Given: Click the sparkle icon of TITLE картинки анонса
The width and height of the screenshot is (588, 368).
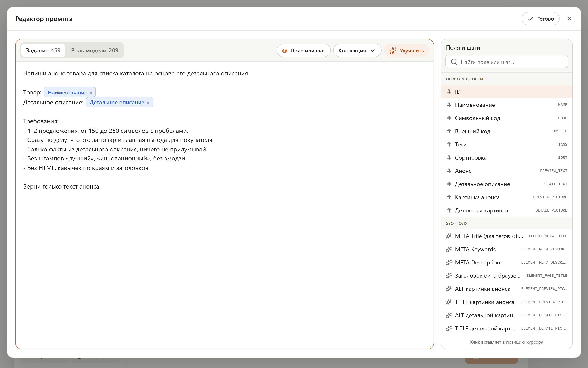Looking at the screenshot, I should [x=449, y=302].
